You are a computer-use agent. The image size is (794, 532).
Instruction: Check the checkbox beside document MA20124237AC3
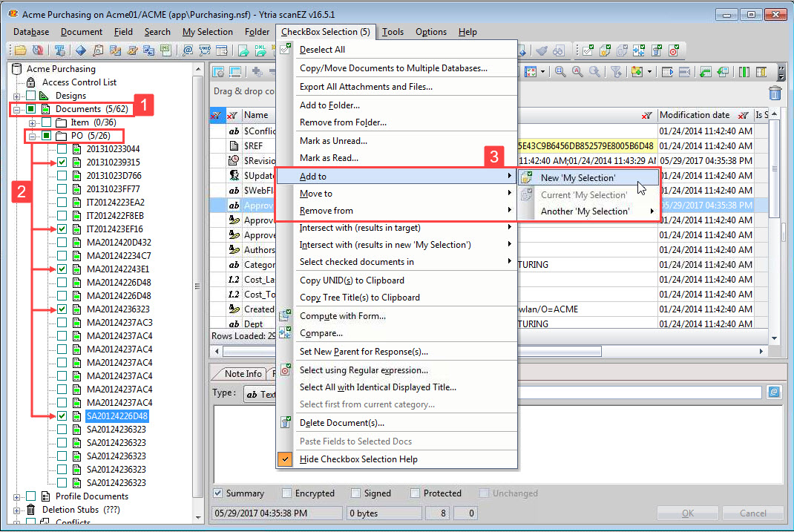pyautogui.click(x=62, y=322)
